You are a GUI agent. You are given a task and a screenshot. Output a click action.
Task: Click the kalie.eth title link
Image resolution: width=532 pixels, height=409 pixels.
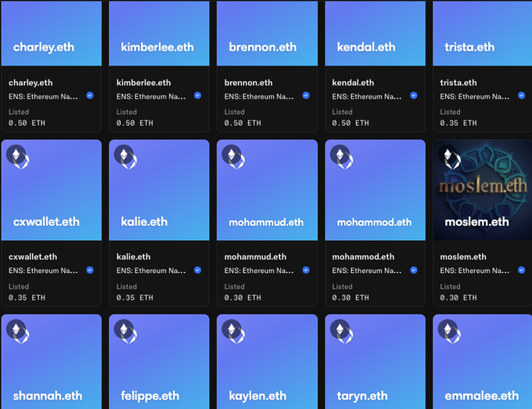[133, 257]
